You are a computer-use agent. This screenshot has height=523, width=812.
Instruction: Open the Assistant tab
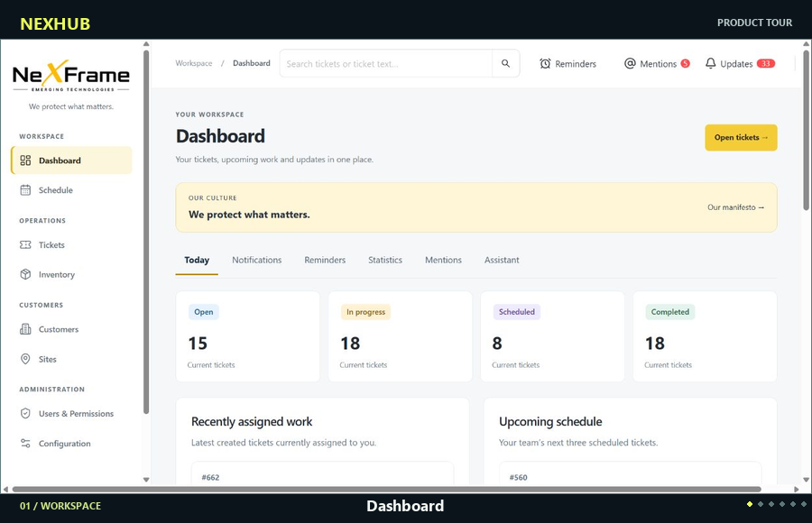pyautogui.click(x=502, y=260)
